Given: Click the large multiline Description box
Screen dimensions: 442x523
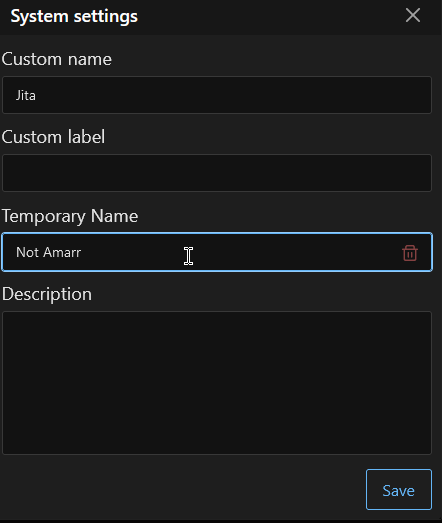Looking at the screenshot, I should pos(217,383).
